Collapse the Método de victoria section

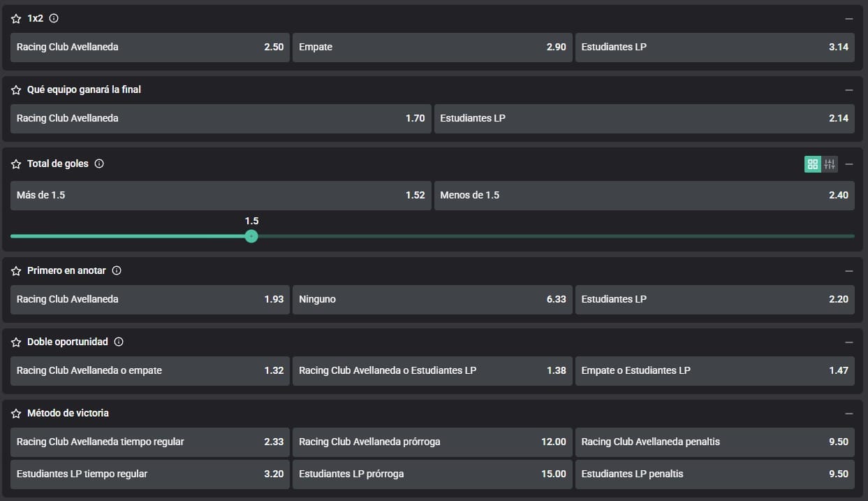coord(849,414)
